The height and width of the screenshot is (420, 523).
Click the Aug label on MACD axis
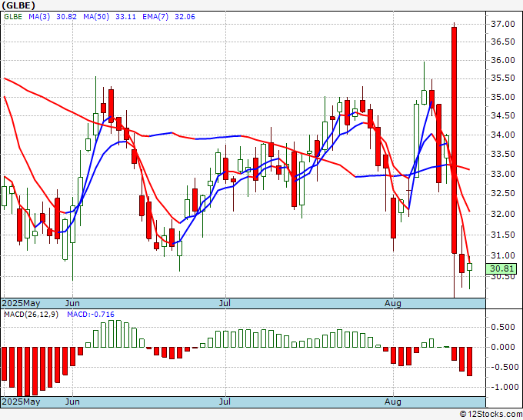pyautogui.click(x=392, y=402)
